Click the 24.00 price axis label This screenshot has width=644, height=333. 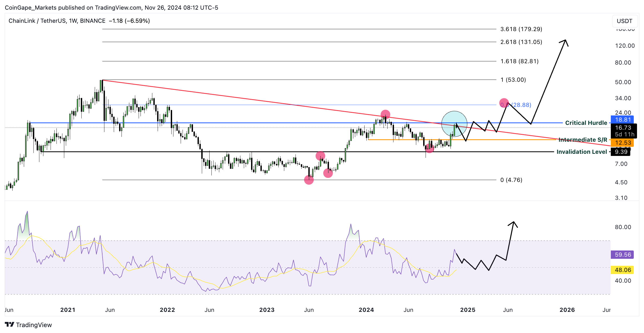pos(623,113)
